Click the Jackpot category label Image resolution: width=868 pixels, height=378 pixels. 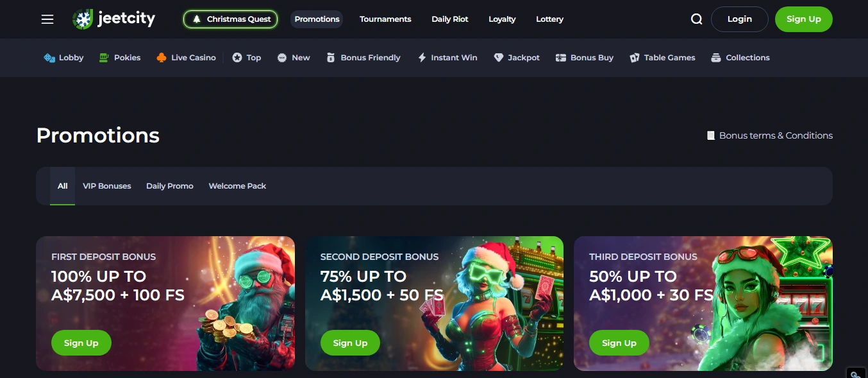pos(524,58)
